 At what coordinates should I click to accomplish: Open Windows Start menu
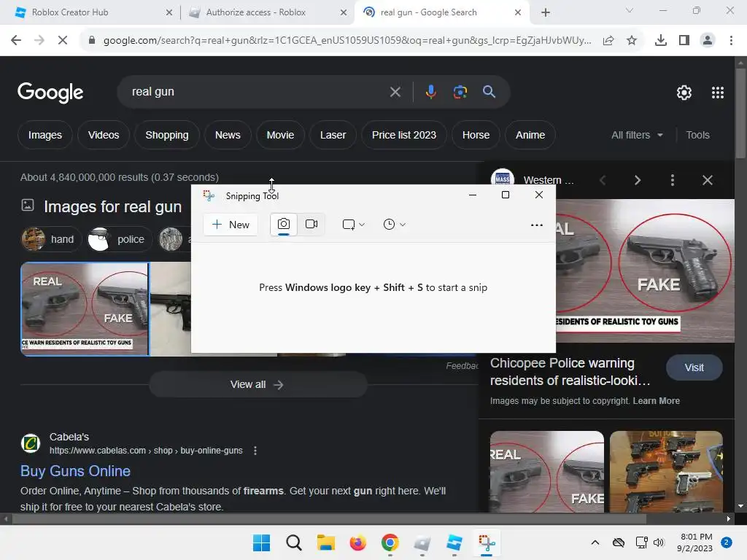pos(262,542)
